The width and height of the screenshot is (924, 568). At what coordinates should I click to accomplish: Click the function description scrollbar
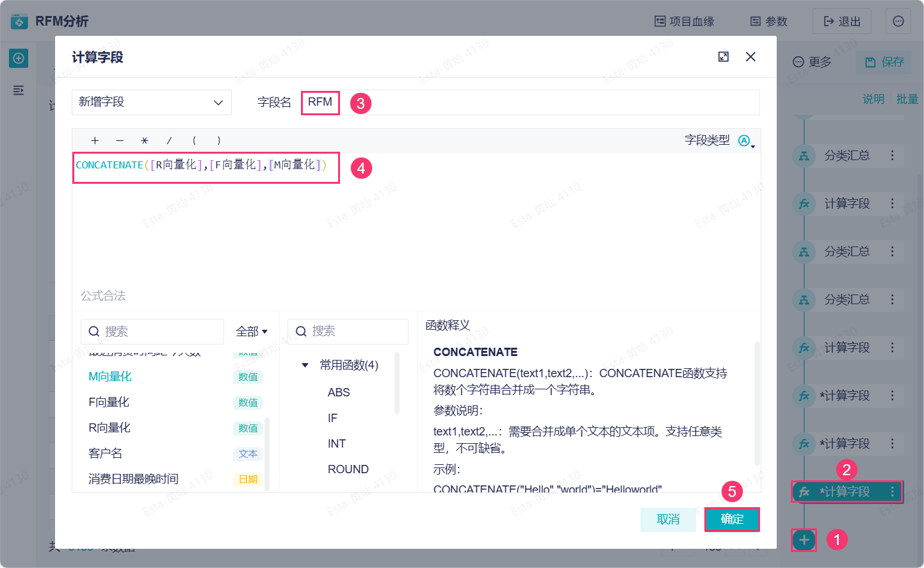pyautogui.click(x=757, y=403)
